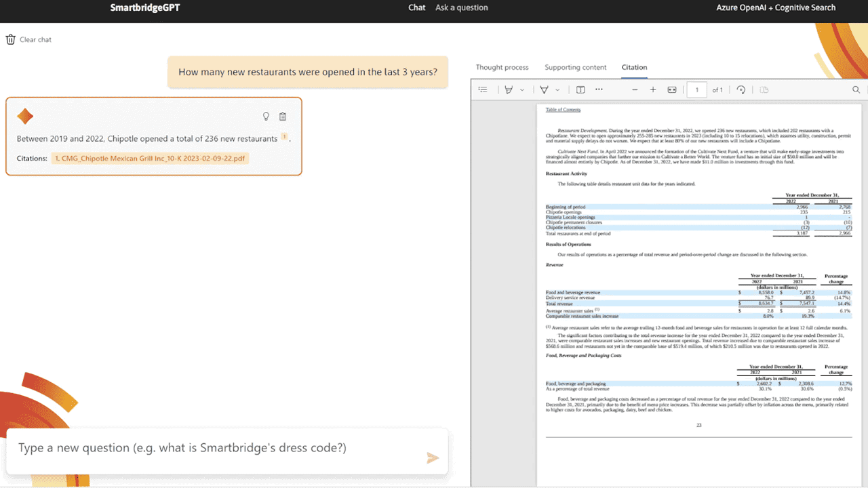Click the orange diamond answer logo
This screenshot has width=868, height=488.
[25, 117]
